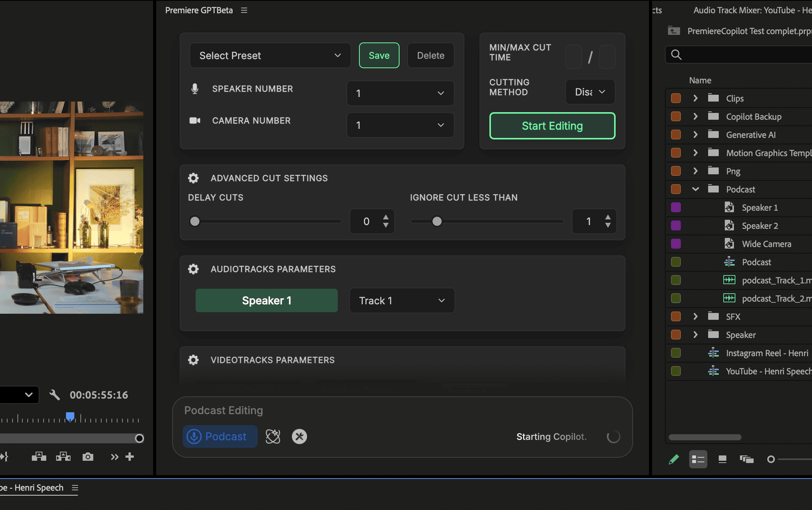Toggle the Speaker 1 audiotrack button
Screen dimensions: 812x510
point(266,300)
